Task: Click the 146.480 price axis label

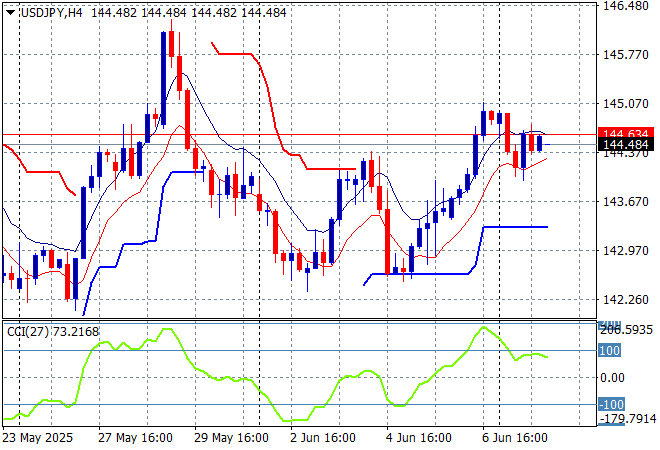Action: coord(626,6)
